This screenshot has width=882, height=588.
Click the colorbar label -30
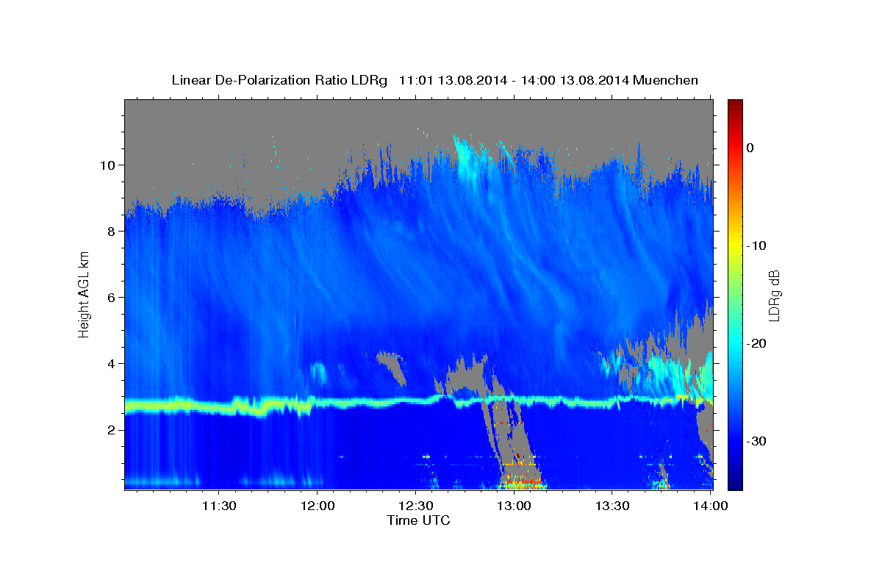click(757, 441)
